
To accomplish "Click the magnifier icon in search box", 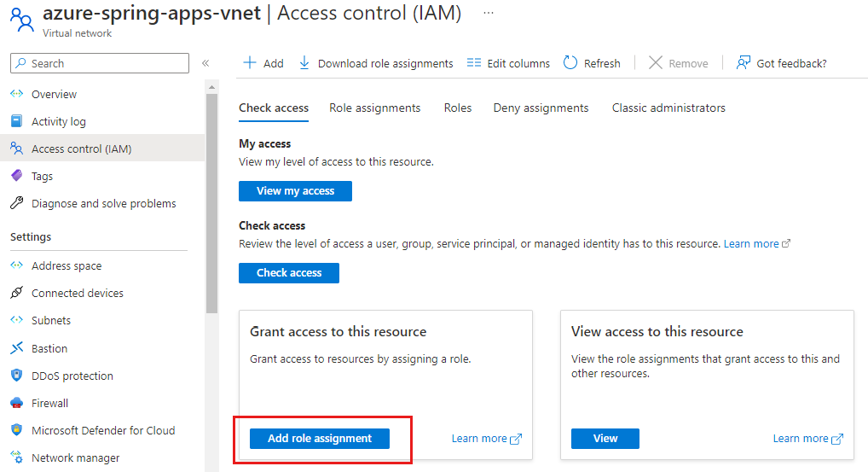I will click(x=20, y=62).
